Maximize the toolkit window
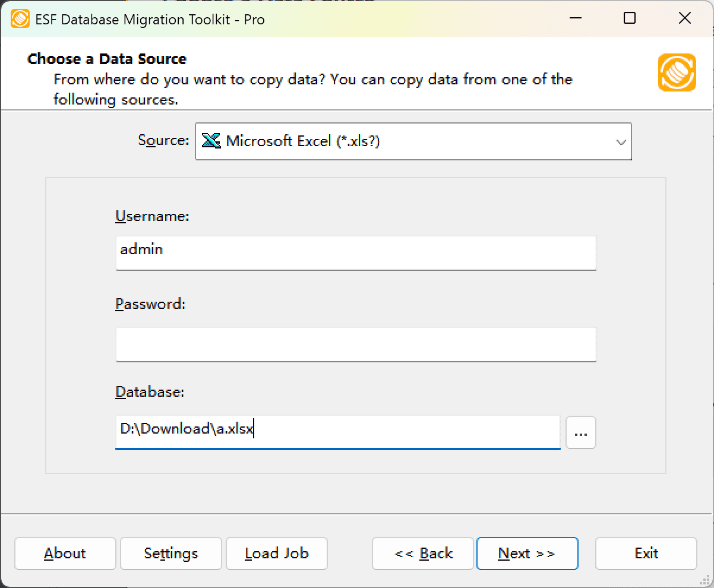The height and width of the screenshot is (588, 714). pos(630,18)
